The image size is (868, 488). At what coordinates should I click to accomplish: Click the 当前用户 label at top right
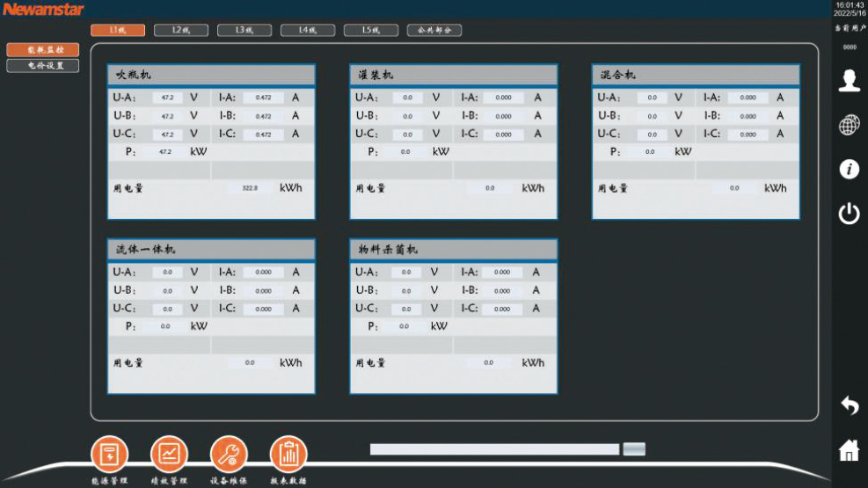pyautogui.click(x=850, y=27)
